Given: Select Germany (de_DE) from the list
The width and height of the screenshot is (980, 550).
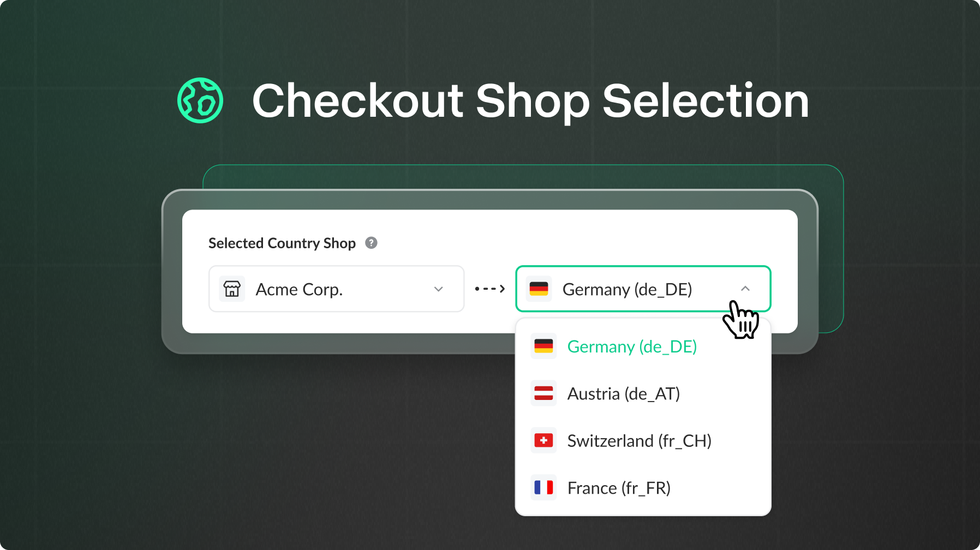Looking at the screenshot, I should pos(632,346).
